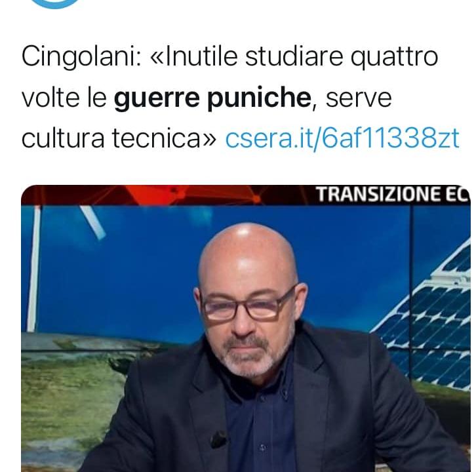Click the bold 'guerre puniche' text
Image resolution: width=476 pixels, height=472 pixels.
click(x=212, y=98)
